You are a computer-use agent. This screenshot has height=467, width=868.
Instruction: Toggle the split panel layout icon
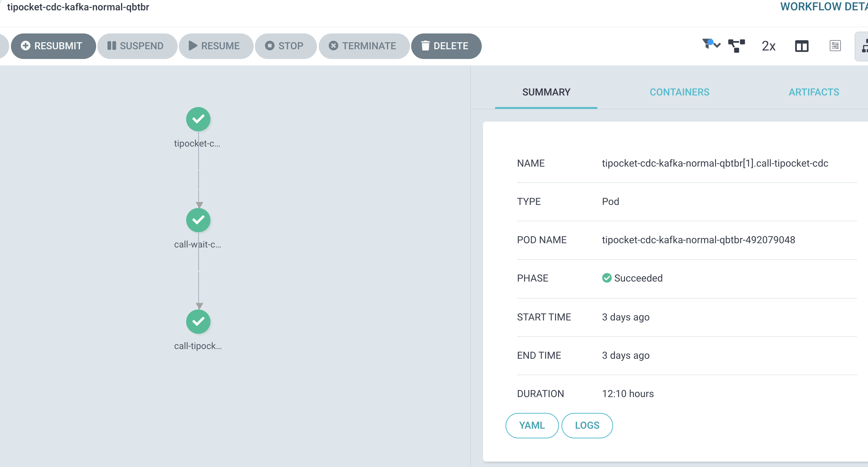pyautogui.click(x=802, y=46)
